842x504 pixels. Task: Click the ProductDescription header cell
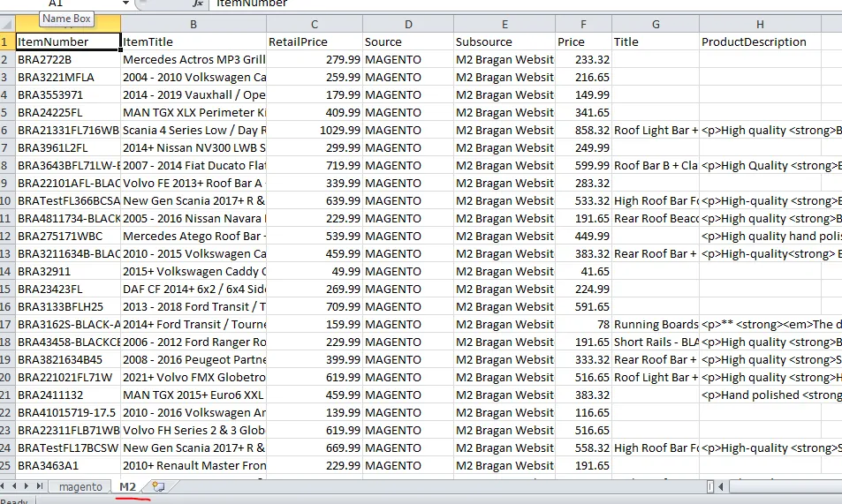click(760, 41)
